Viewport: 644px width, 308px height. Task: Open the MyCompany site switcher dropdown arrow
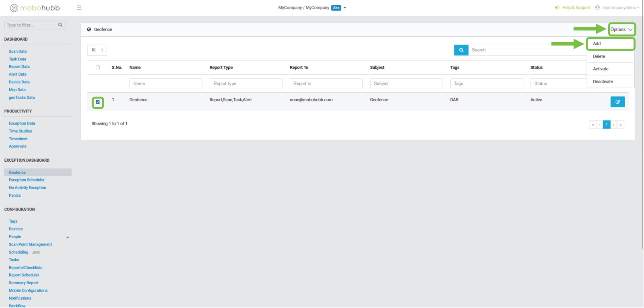[x=345, y=8]
